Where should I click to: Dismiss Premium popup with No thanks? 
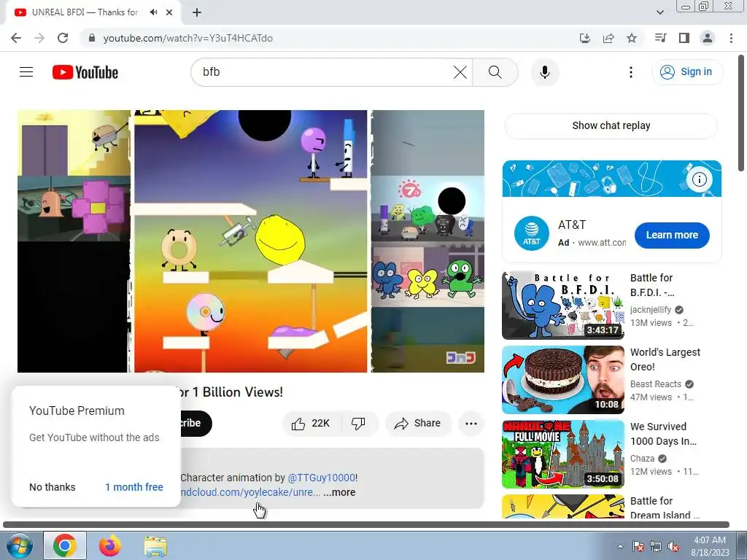[x=53, y=487]
